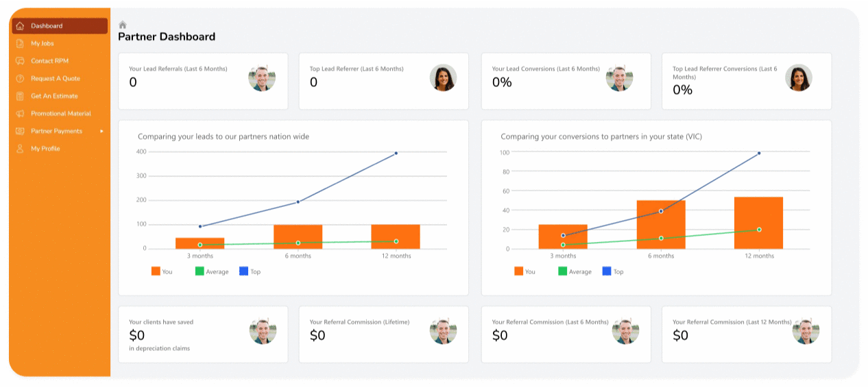868x388 pixels.
Task: Select the Get An Estimate link
Action: pos(54,96)
